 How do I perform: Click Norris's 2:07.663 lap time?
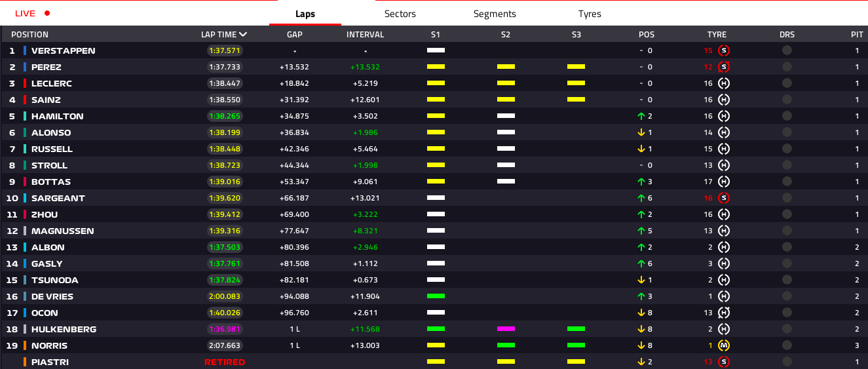(225, 345)
